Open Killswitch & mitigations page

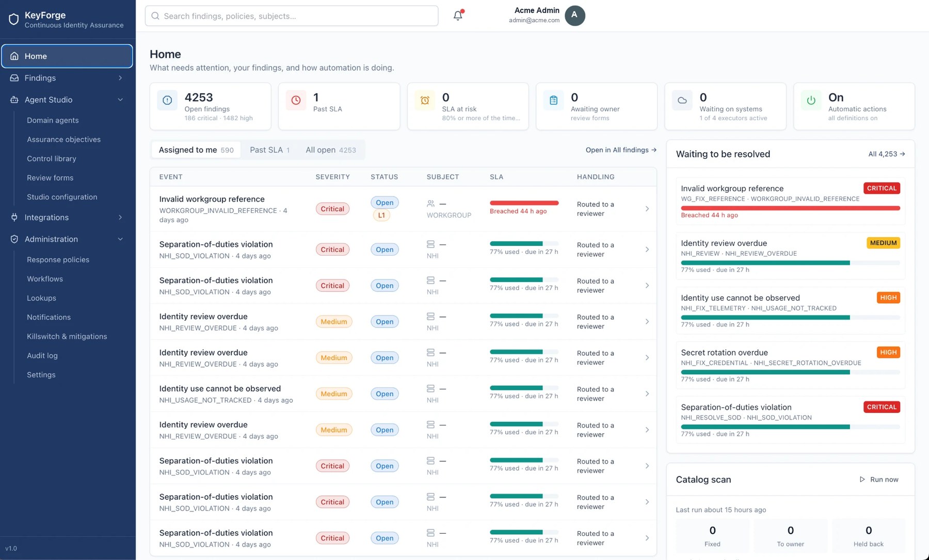[x=67, y=336]
